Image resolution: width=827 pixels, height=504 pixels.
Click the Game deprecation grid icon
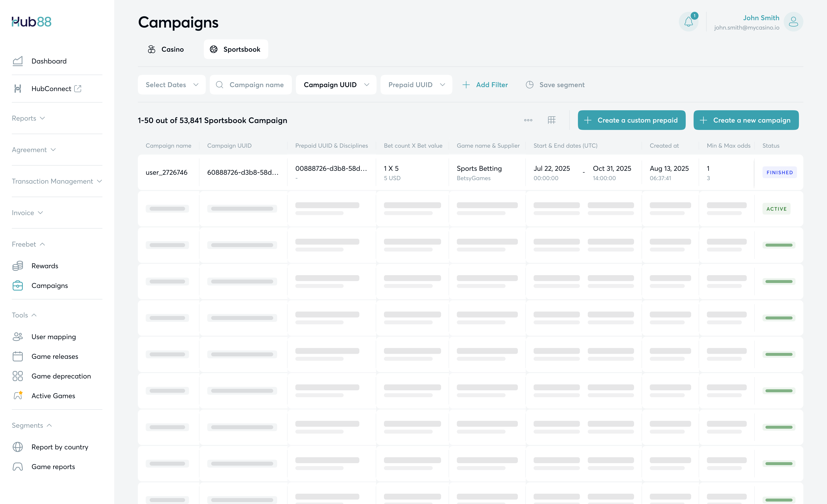tap(18, 376)
